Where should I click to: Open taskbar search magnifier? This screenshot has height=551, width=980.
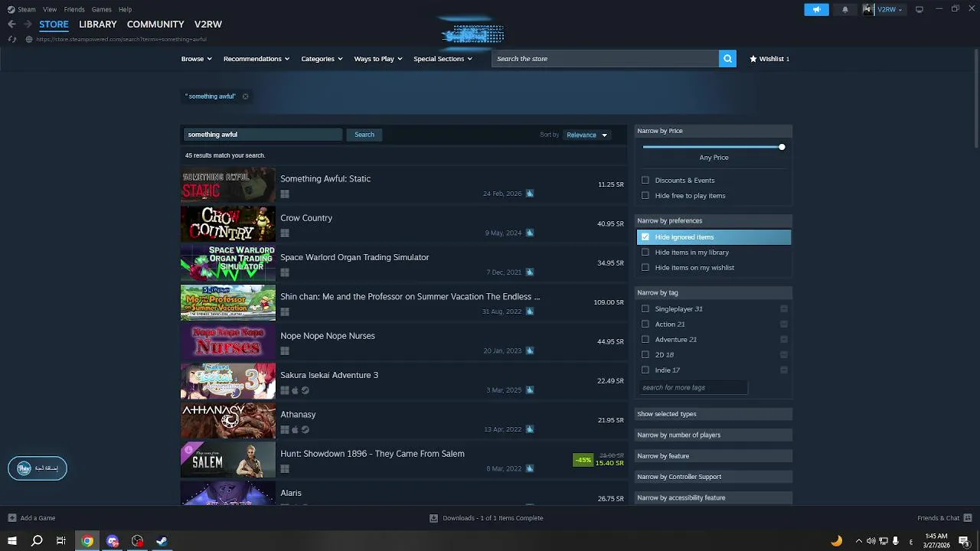(x=37, y=541)
